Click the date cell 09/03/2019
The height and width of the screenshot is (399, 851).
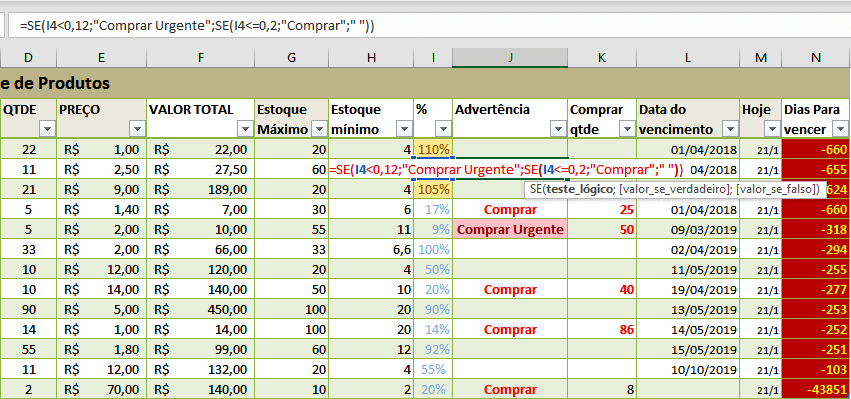[688, 230]
